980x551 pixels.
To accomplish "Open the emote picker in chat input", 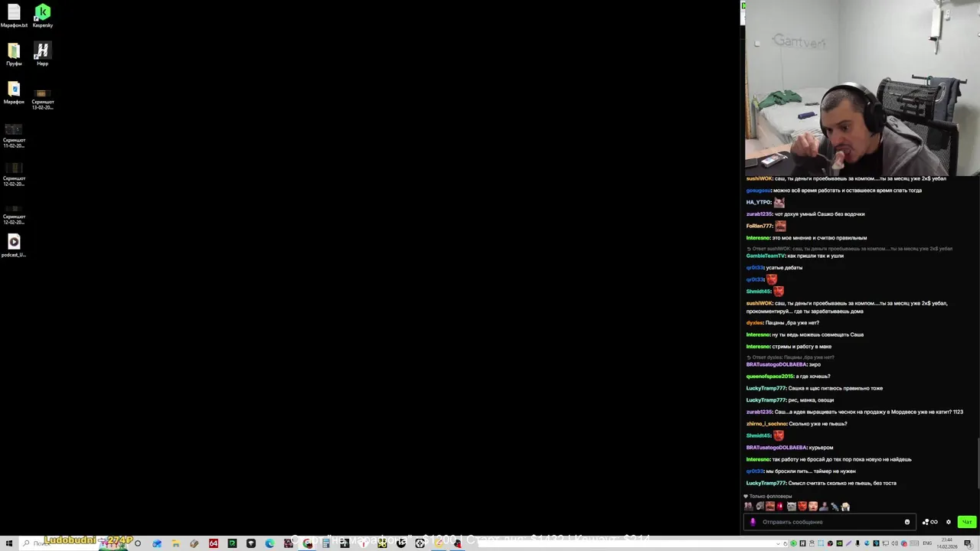I will [x=907, y=522].
